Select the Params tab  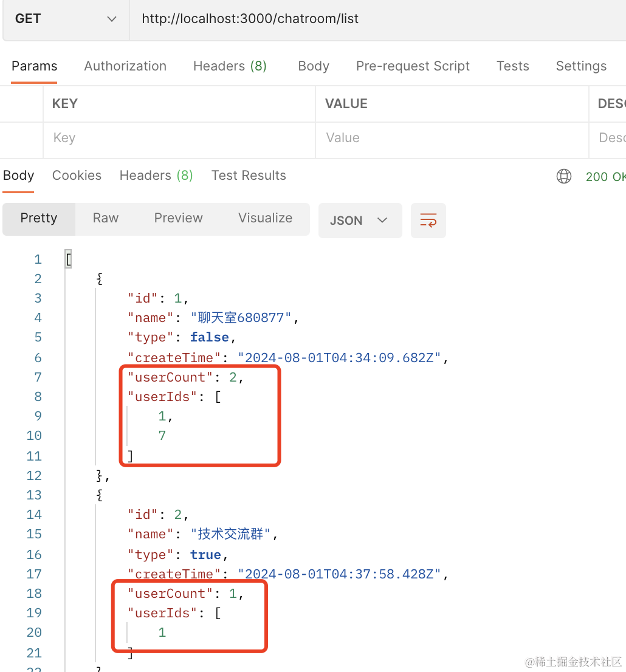[34, 66]
